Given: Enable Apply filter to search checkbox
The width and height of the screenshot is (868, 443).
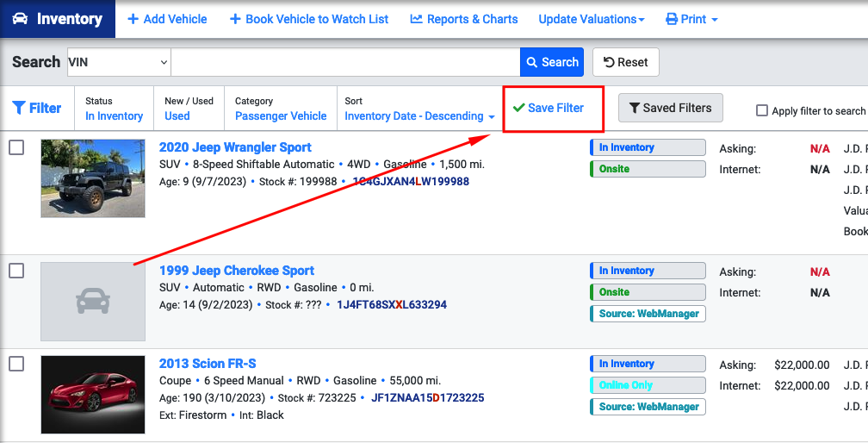Looking at the screenshot, I should [x=762, y=110].
